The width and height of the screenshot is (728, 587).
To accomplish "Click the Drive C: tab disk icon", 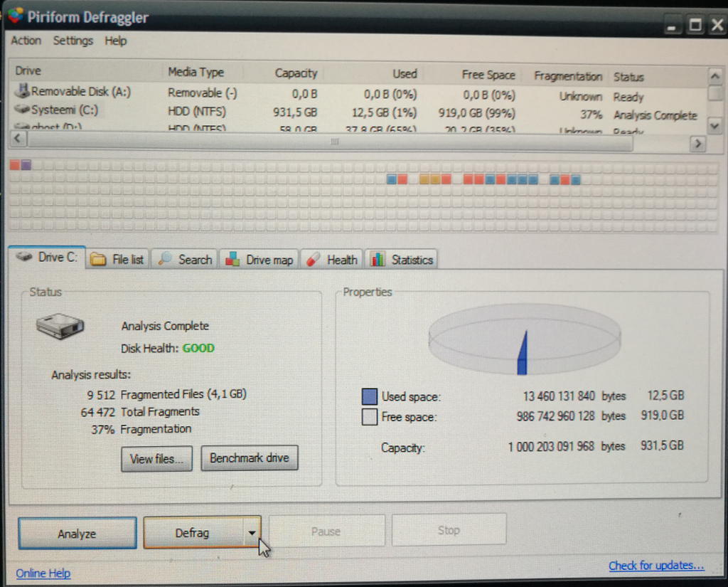I will [23, 257].
